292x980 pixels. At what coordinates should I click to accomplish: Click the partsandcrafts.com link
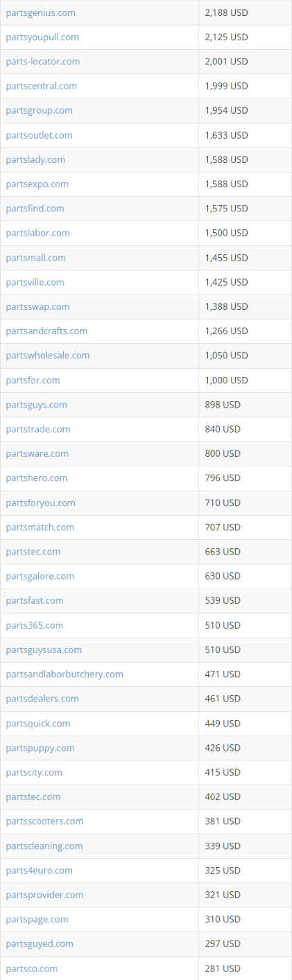[46, 331]
